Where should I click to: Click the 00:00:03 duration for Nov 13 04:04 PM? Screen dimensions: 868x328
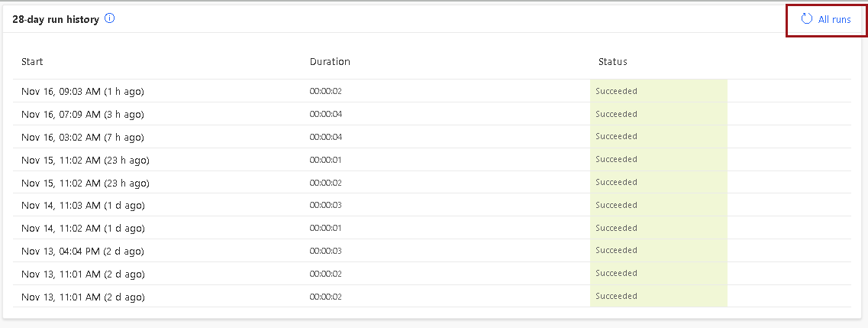click(325, 251)
